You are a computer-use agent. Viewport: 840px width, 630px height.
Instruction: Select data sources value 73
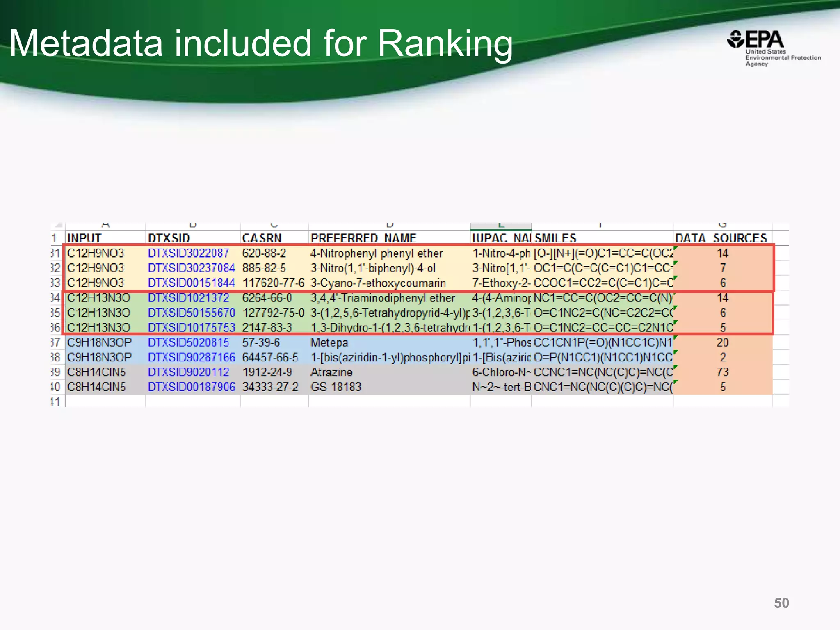click(x=722, y=372)
